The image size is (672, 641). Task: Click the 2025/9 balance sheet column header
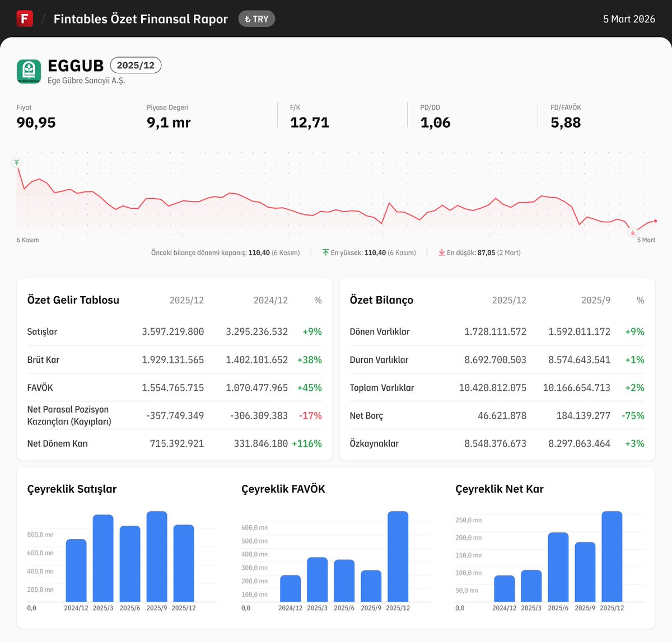click(596, 300)
